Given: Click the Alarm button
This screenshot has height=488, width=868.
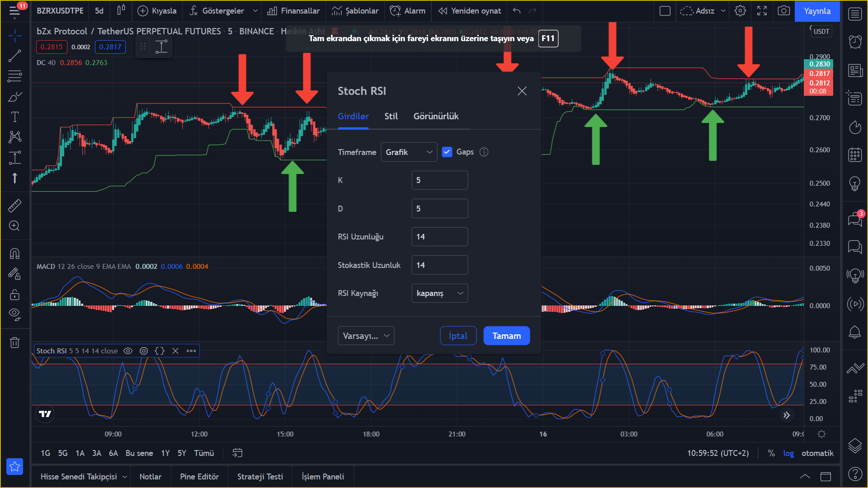Looking at the screenshot, I should [x=407, y=11].
